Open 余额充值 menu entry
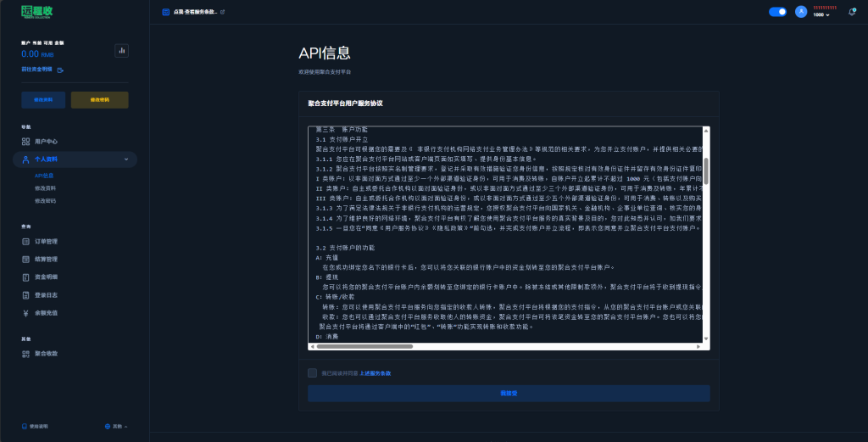 click(46, 313)
